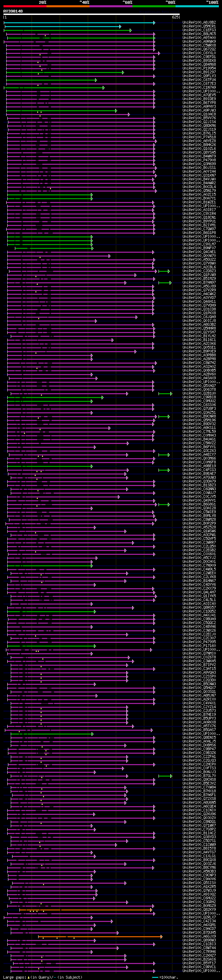This screenshot has height=980, width=222.
Task: Click the orange ~40% identity legend bar
Action: [x=68, y=6]
